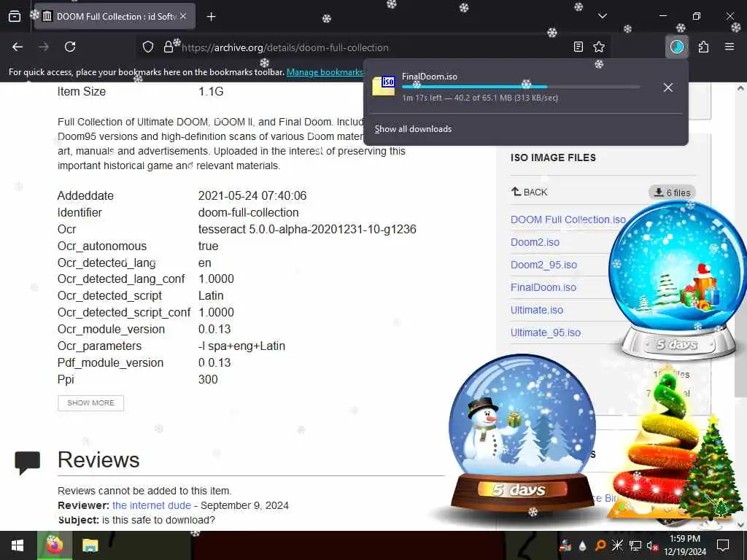The height and width of the screenshot is (560, 747).
Task: Open the Manage bookmarks link
Action: coord(324,72)
